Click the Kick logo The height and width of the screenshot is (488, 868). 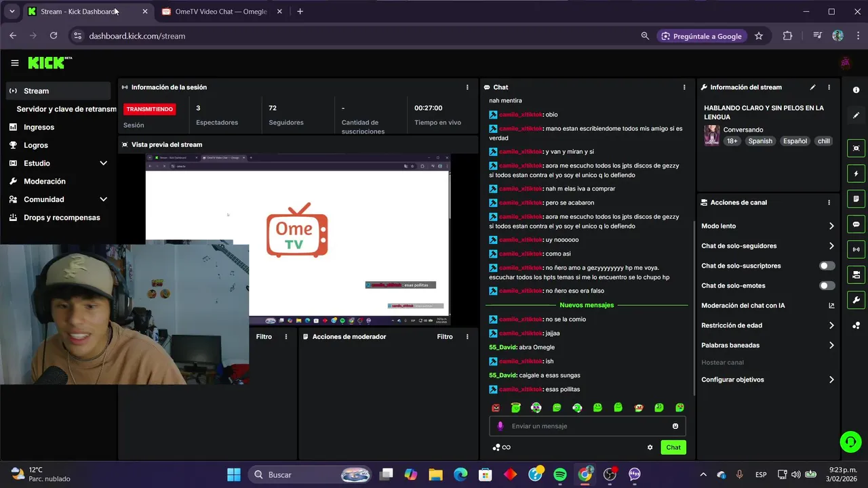[50, 62]
